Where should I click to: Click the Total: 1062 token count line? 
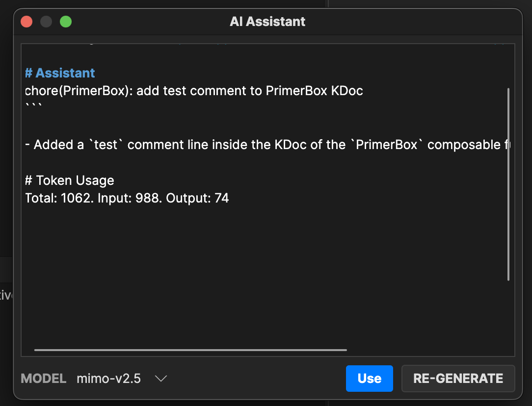coord(127,198)
